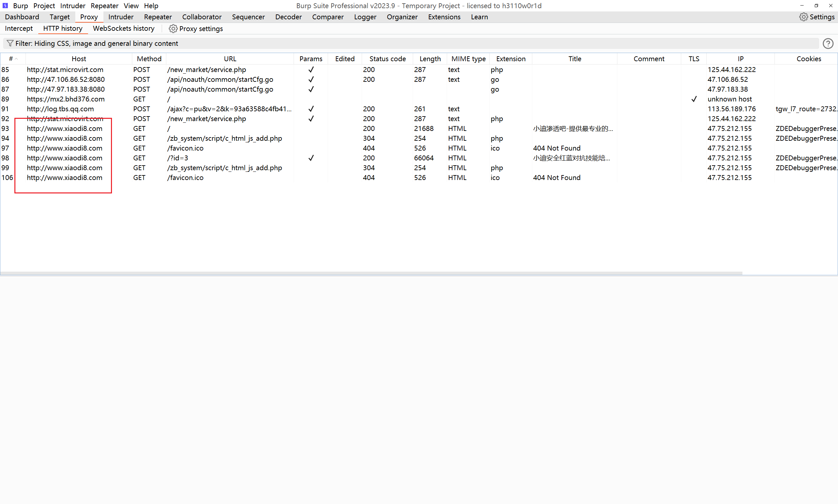This screenshot has height=504, width=838.
Task: Click the help question mark icon
Action: coord(828,44)
